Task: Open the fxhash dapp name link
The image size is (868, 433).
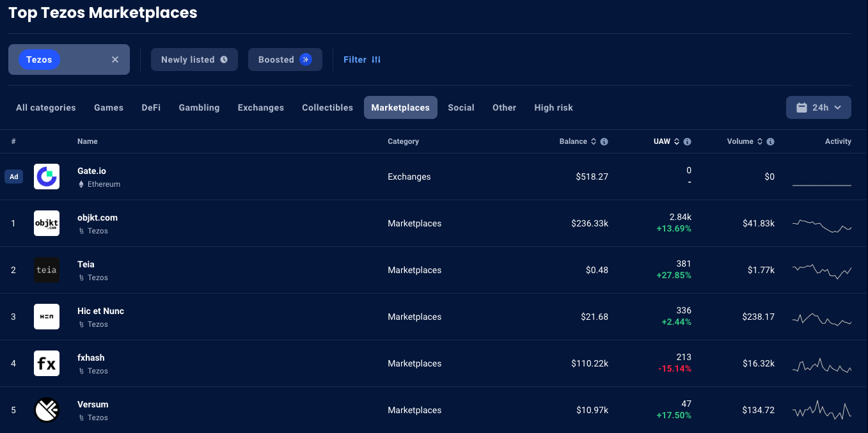Action: (x=91, y=358)
